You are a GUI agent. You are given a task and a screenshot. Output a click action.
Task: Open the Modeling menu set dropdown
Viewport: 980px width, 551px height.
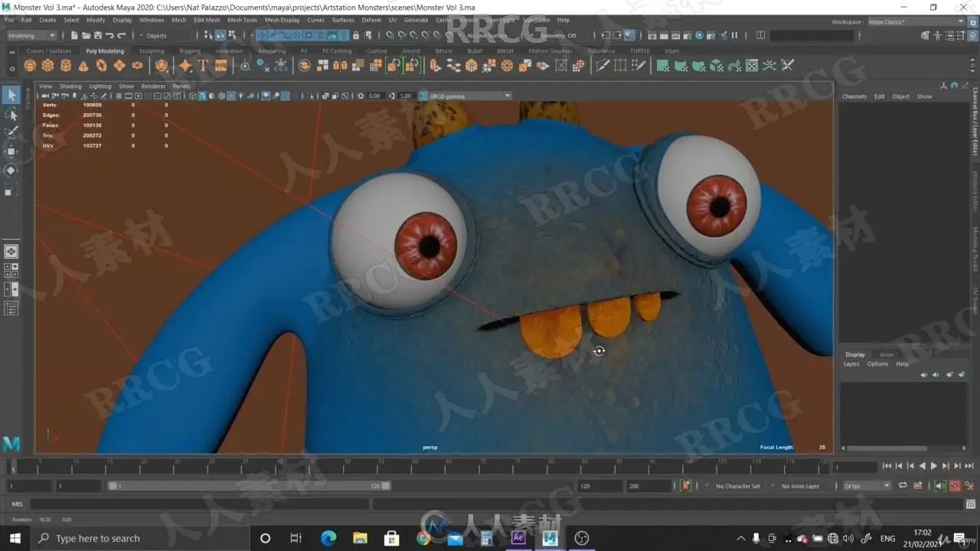point(31,35)
